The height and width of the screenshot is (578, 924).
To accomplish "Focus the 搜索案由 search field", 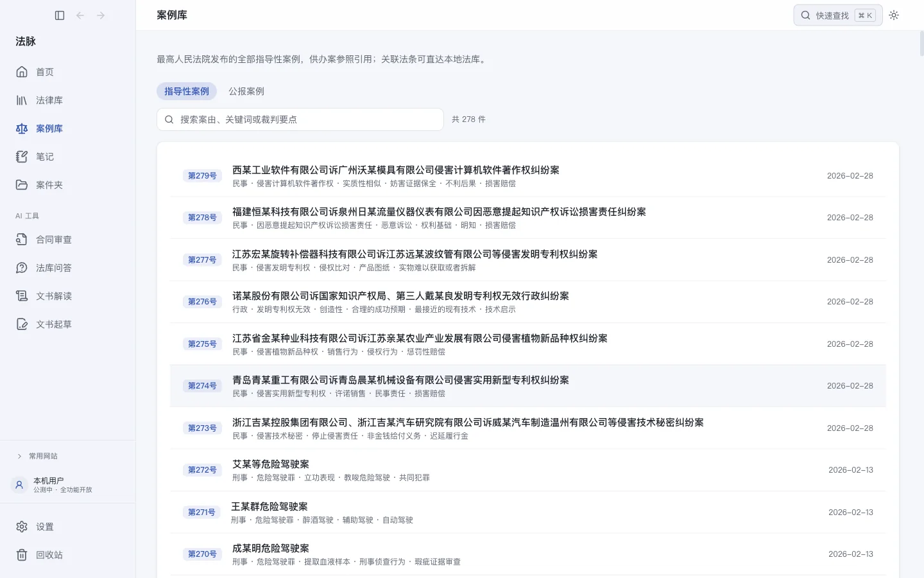I will tap(300, 119).
